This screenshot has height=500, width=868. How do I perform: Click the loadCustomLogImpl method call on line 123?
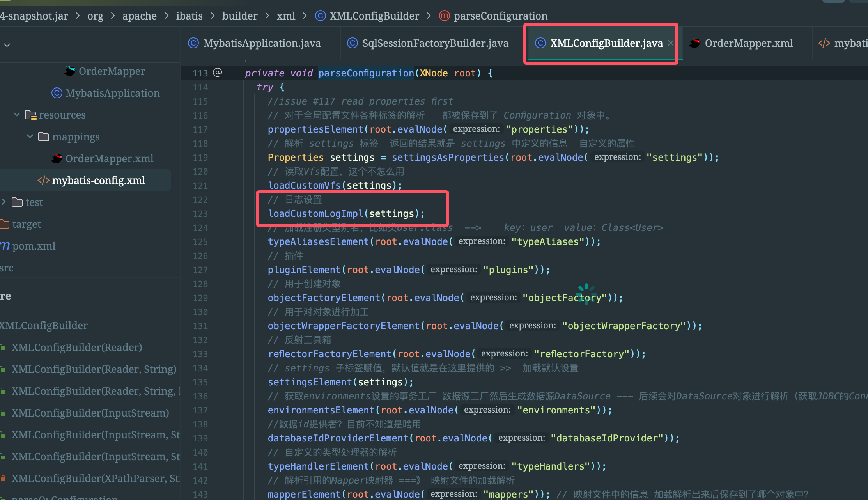(316, 214)
